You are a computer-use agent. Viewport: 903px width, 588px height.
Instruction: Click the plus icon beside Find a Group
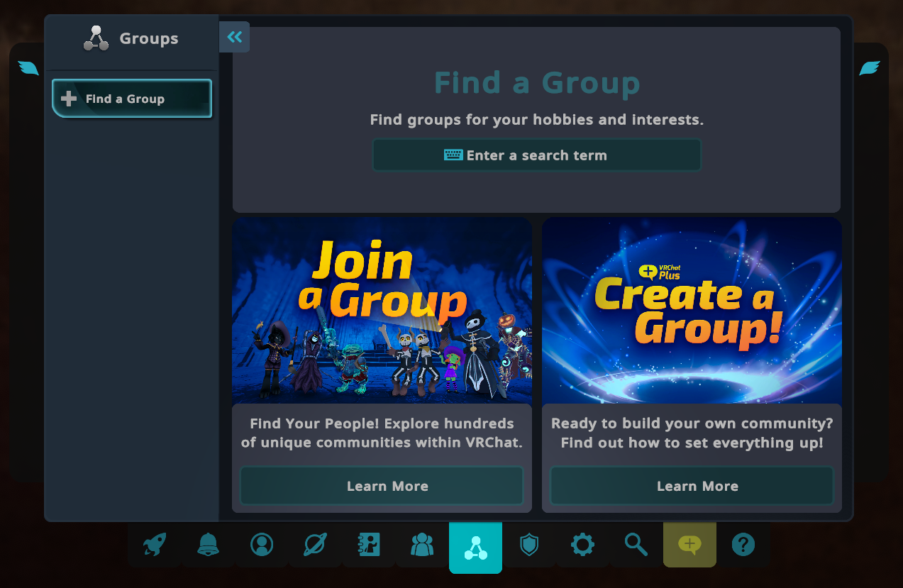pyautogui.click(x=69, y=99)
